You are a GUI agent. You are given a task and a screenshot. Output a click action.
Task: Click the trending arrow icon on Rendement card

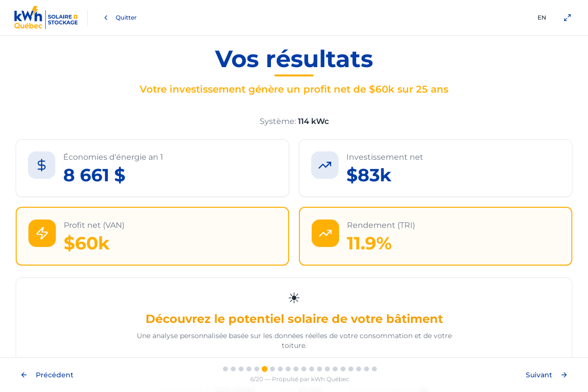tap(325, 233)
